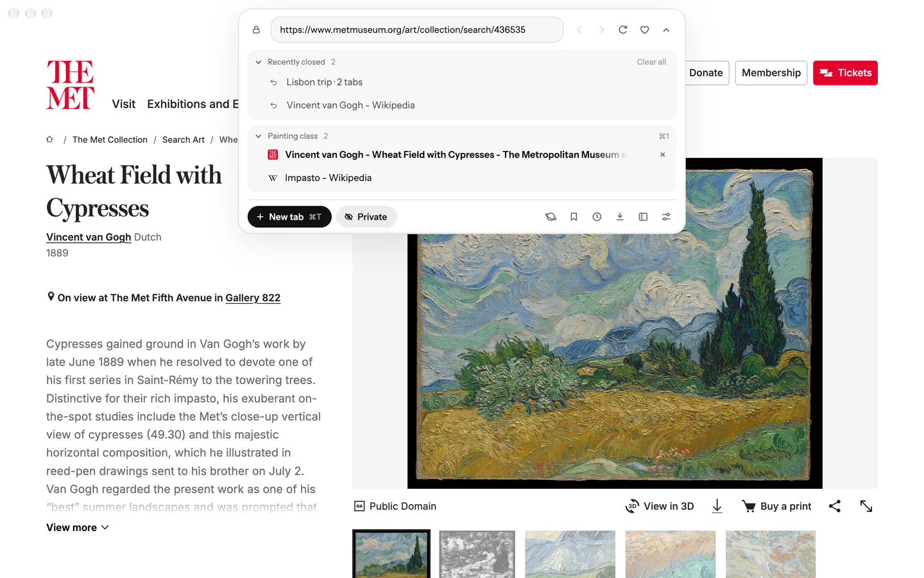924x578 pixels.
Task: Select the grayscale painting thumbnail
Action: 477,554
